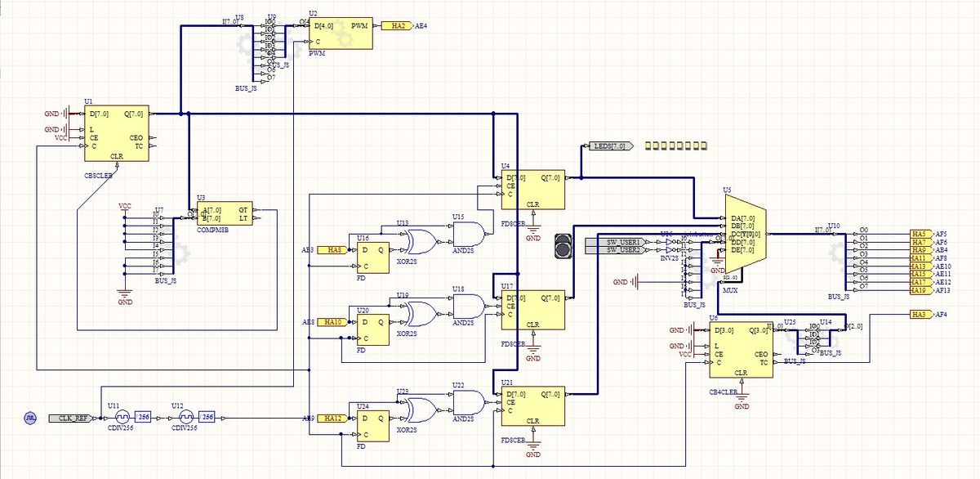
Task: Click the U6 CB4CLEB counter block
Action: click(741, 352)
